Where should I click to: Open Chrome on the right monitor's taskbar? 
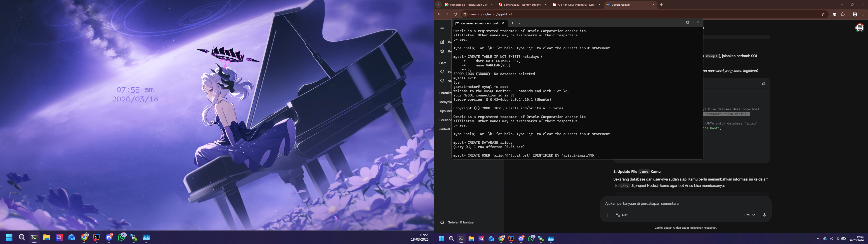[501, 239]
